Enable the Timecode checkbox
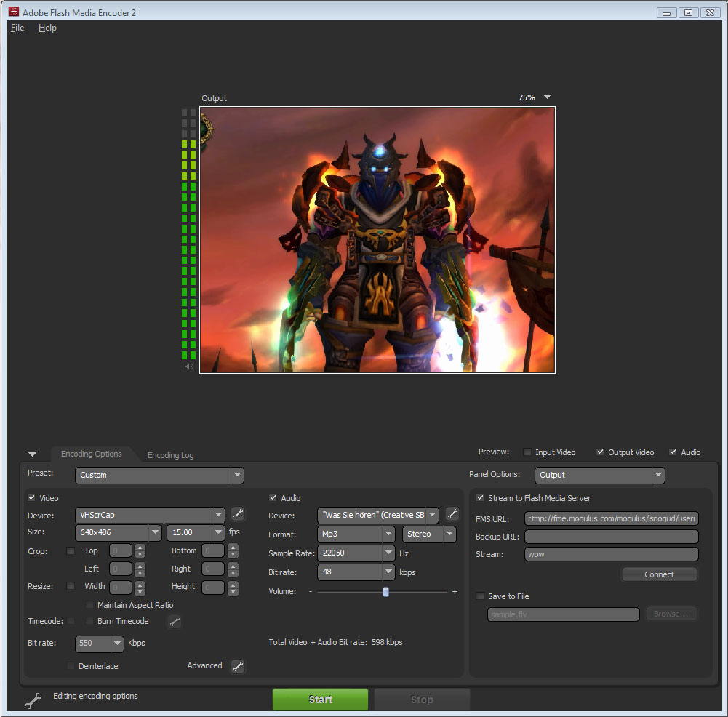This screenshot has height=717, width=728. [x=71, y=621]
